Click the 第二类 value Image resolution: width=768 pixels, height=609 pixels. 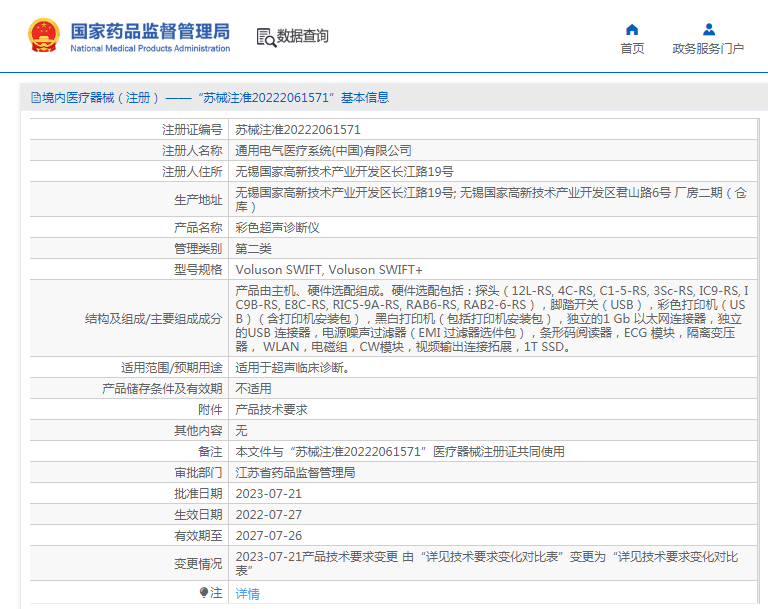(x=253, y=249)
